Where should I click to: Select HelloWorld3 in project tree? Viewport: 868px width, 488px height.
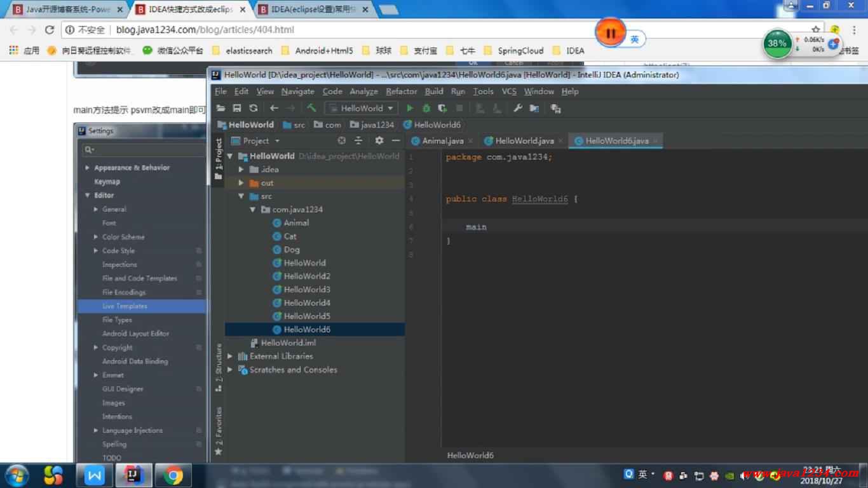pyautogui.click(x=307, y=290)
